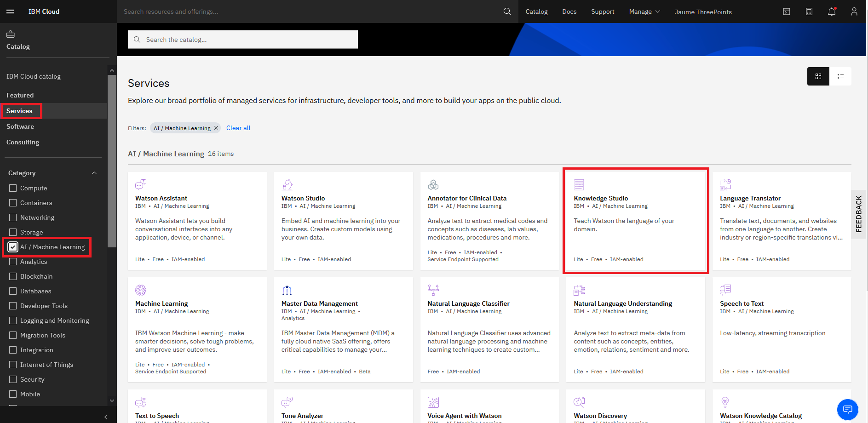Viewport: 868px width, 423px height.
Task: Click the Tone Analyzer icon
Action: pos(287,402)
